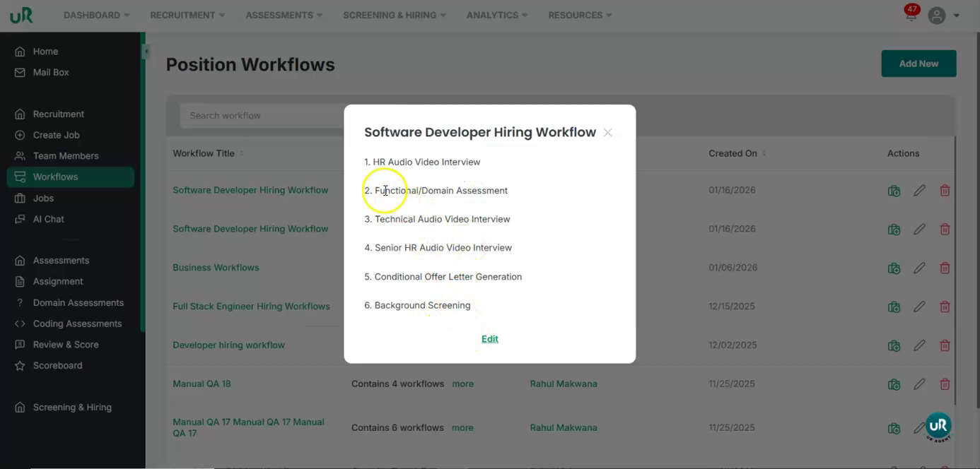Open the Analytics top menu
This screenshot has width=980, height=469.
(496, 15)
